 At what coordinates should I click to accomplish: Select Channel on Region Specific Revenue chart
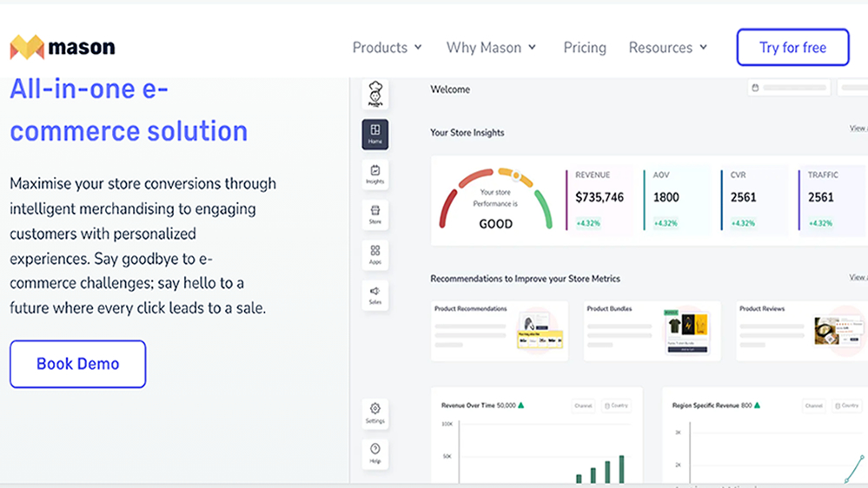pyautogui.click(x=814, y=406)
